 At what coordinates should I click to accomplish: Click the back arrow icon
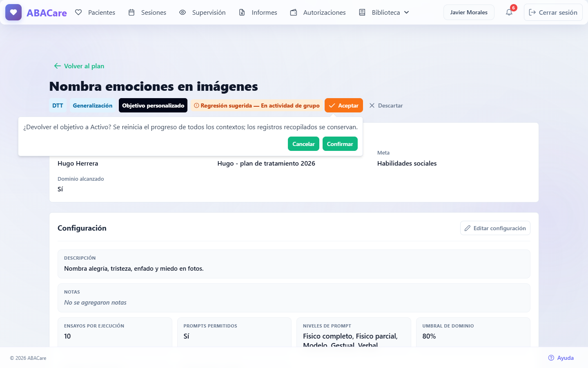pyautogui.click(x=57, y=66)
